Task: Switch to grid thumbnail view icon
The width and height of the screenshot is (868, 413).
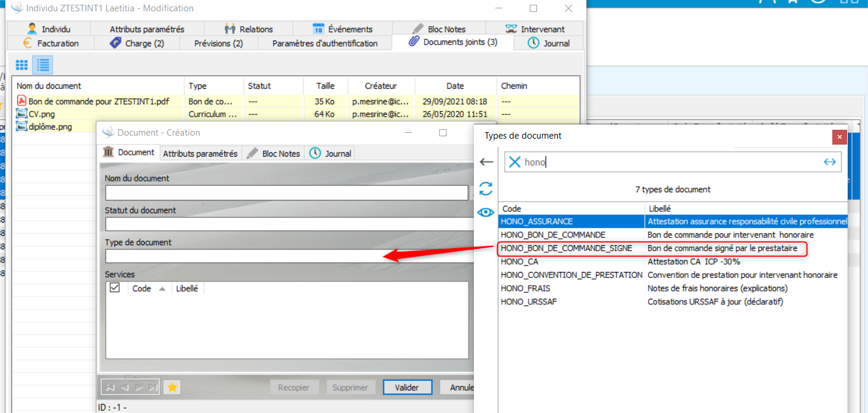Action: tap(22, 65)
